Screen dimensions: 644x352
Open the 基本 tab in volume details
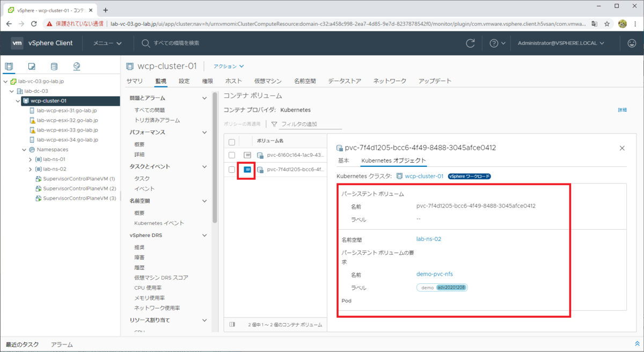click(343, 160)
